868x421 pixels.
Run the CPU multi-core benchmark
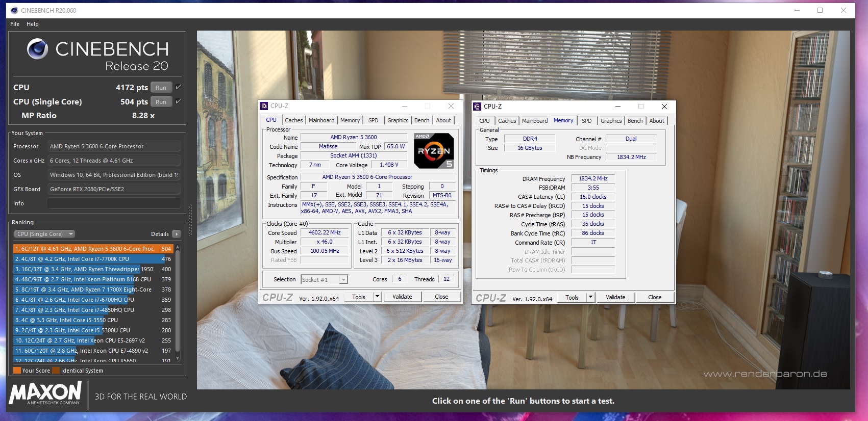coord(161,88)
